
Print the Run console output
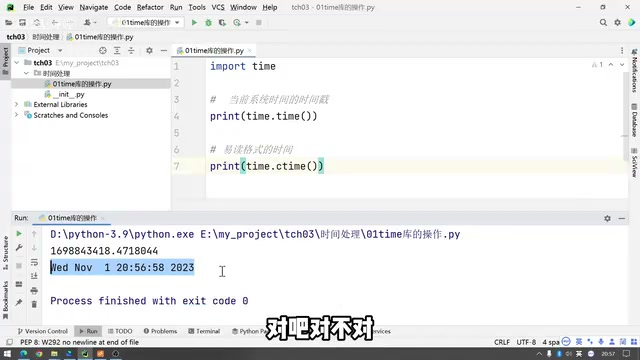[x=34, y=290]
